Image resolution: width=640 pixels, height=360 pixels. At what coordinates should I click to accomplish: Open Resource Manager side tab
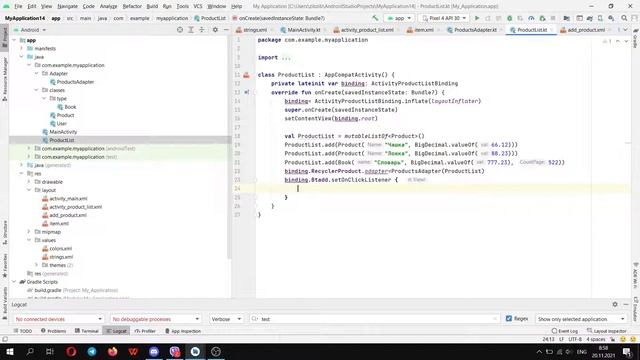[4, 79]
